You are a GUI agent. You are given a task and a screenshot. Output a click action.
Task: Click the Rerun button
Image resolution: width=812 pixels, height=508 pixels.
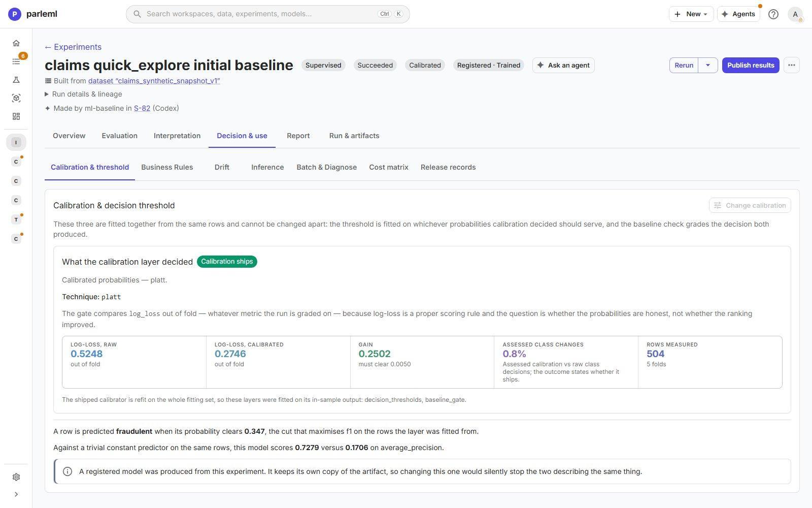(x=684, y=65)
